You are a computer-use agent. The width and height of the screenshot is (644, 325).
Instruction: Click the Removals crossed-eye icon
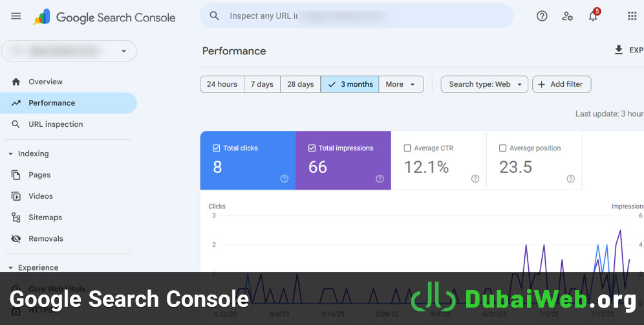point(16,239)
